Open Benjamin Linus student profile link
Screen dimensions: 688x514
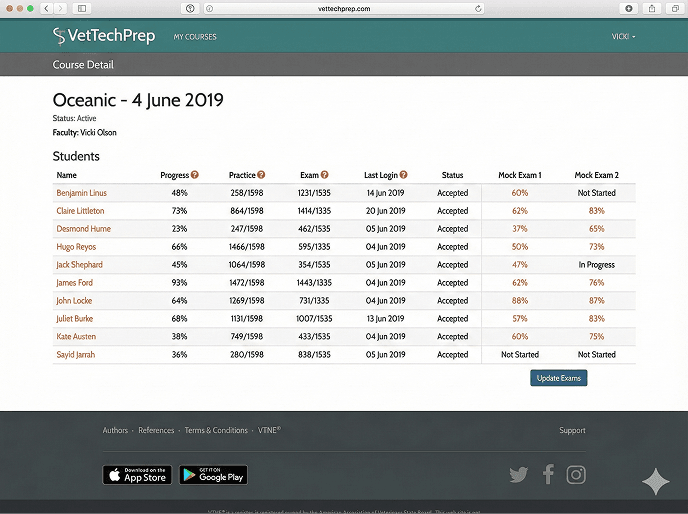tap(81, 193)
